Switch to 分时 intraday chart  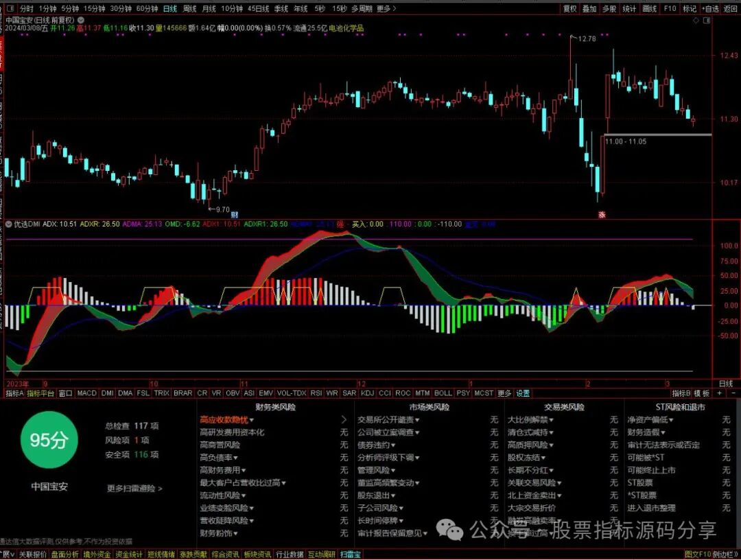coord(27,8)
